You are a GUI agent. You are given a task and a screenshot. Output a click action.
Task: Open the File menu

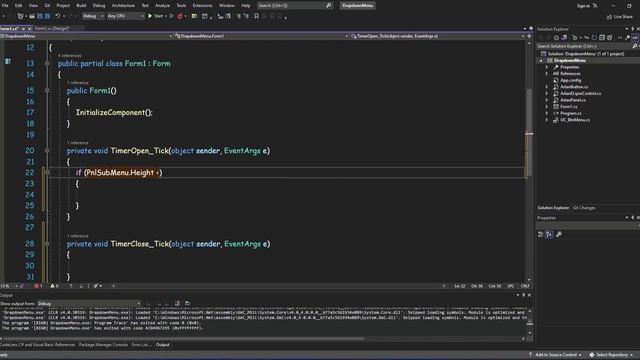(5, 5)
